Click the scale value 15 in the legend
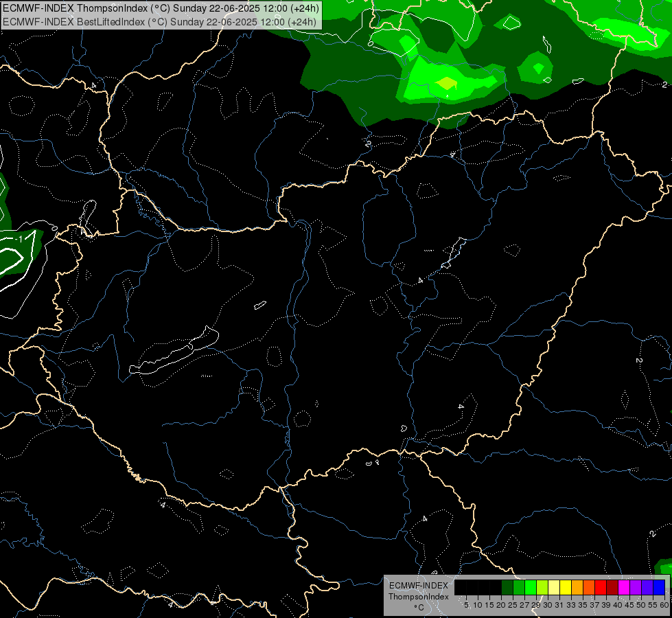 pyautogui.click(x=489, y=605)
